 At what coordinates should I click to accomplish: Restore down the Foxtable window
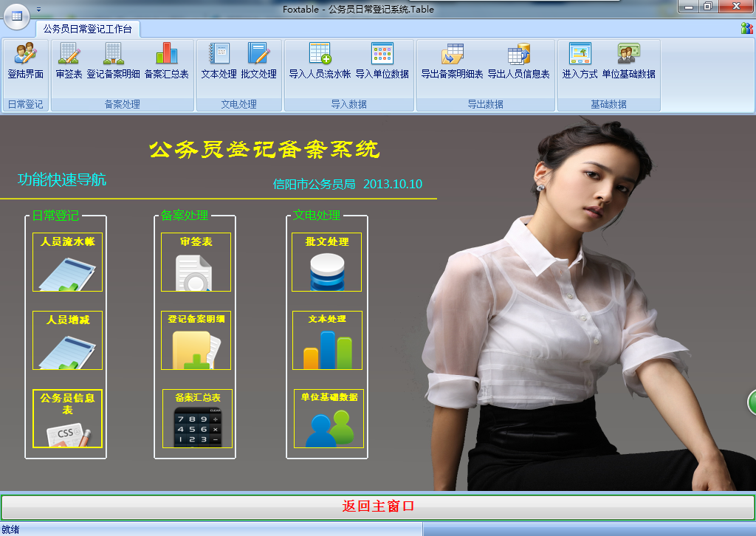(x=708, y=7)
